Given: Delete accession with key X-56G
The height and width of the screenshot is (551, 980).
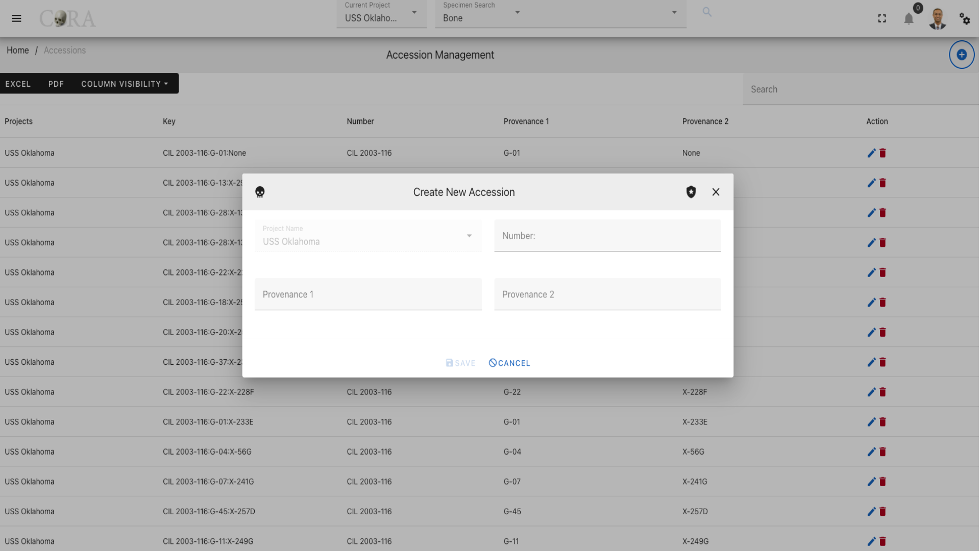Looking at the screenshot, I should tap(883, 452).
